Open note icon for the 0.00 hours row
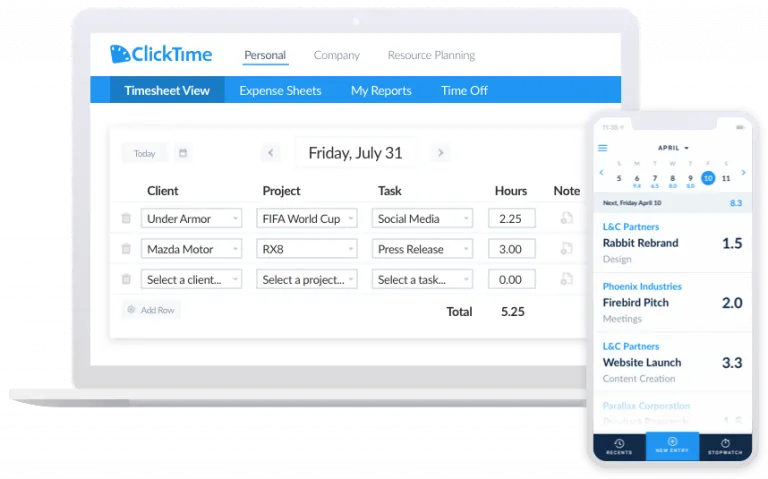The height and width of the screenshot is (479, 768). click(x=566, y=279)
